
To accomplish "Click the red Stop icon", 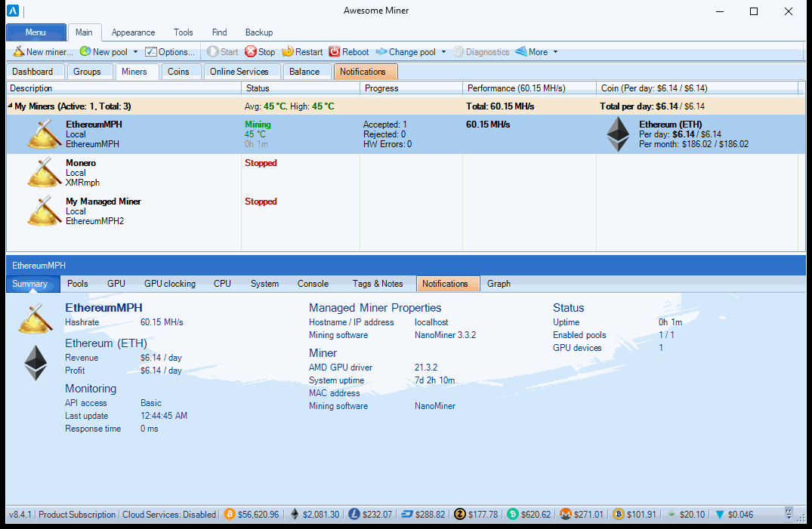I will 251,51.
